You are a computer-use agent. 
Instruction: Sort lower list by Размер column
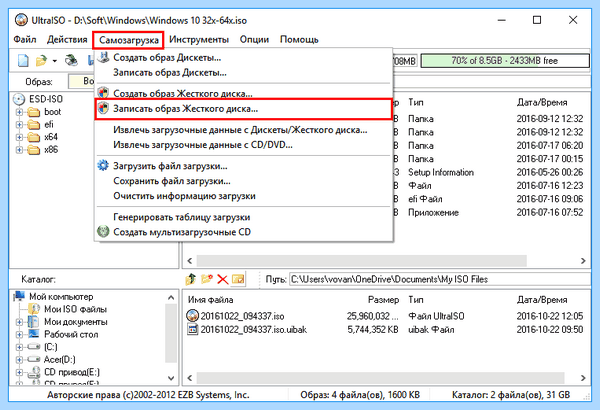click(383, 300)
